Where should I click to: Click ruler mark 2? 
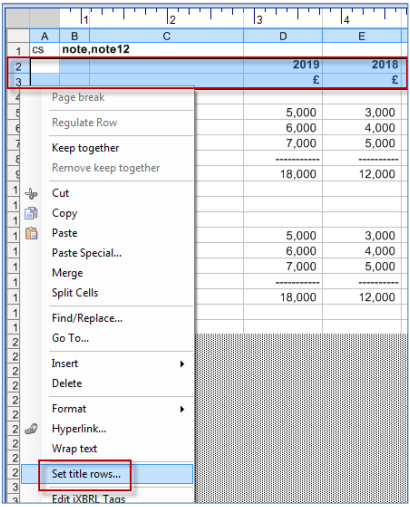pyautogui.click(x=172, y=20)
